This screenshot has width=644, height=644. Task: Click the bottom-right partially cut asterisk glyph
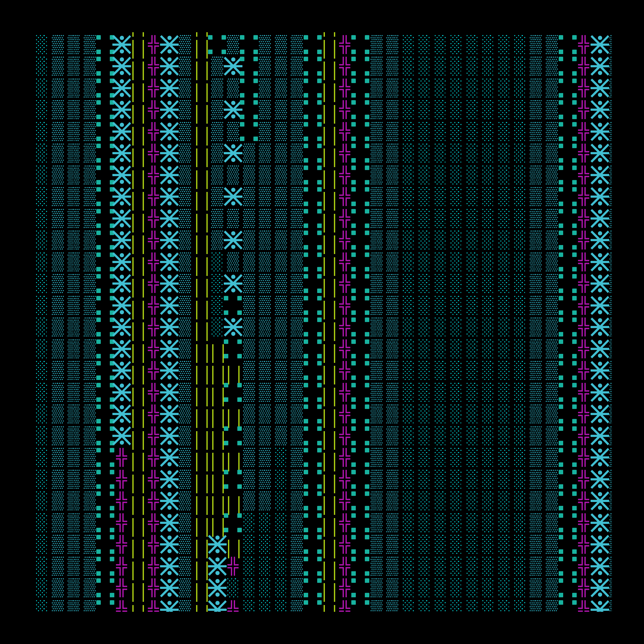click(600, 606)
